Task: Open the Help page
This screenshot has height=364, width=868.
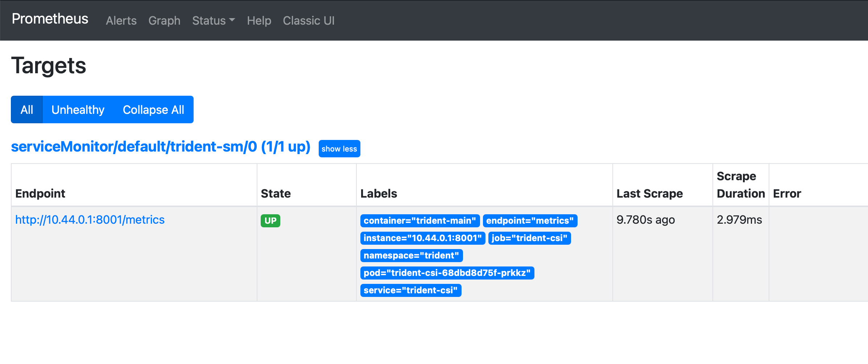Action: (259, 21)
